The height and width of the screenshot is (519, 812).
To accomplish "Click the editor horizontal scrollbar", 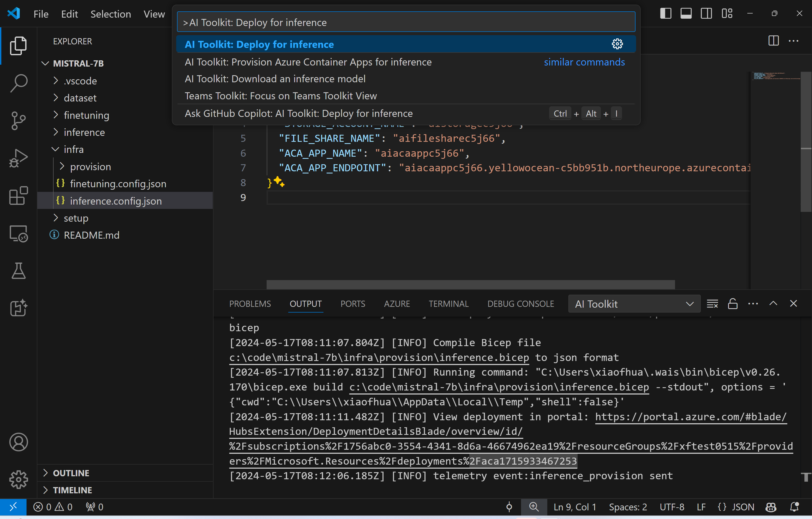I will 471,284.
